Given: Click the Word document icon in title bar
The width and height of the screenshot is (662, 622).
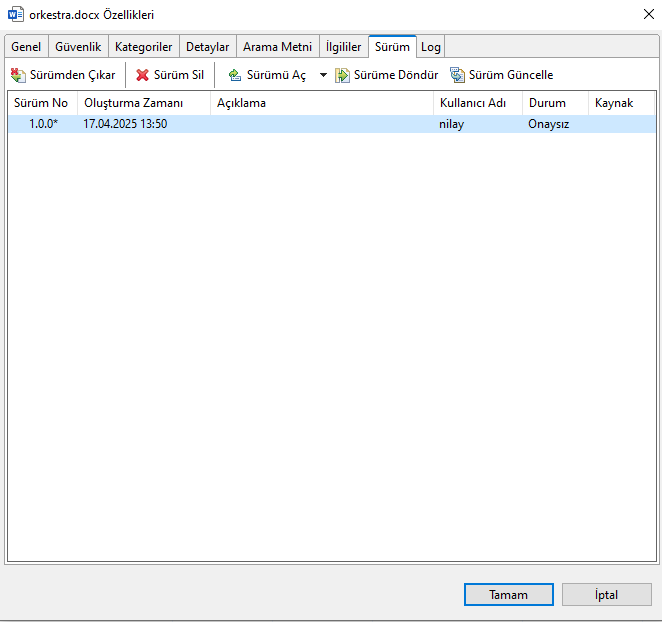Looking at the screenshot, I should coord(15,15).
